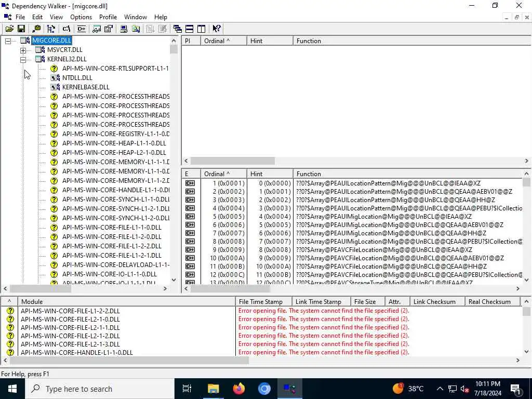The width and height of the screenshot is (532, 399).
Task: Open the Edit menu
Action: pyautogui.click(x=37, y=17)
